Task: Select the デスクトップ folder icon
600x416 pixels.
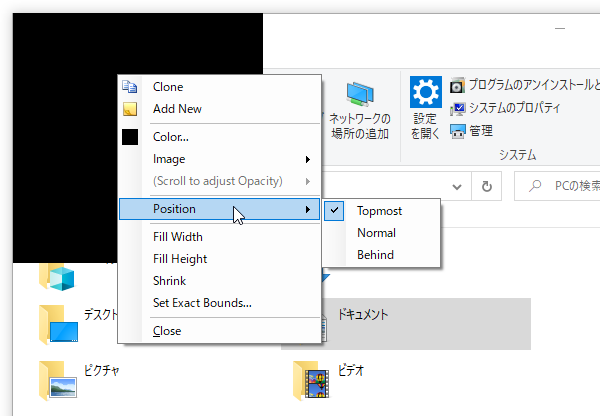Action: (59, 325)
